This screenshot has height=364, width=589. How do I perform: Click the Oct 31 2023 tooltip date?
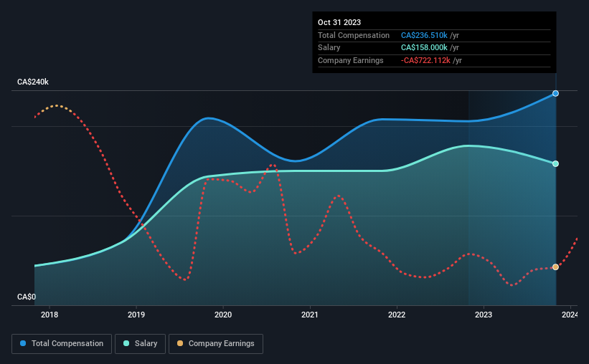click(x=339, y=22)
